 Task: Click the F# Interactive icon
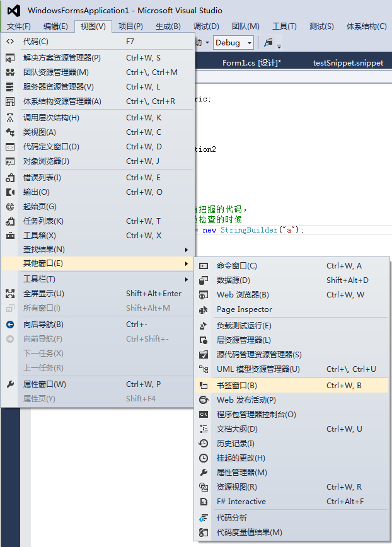pyautogui.click(x=204, y=502)
